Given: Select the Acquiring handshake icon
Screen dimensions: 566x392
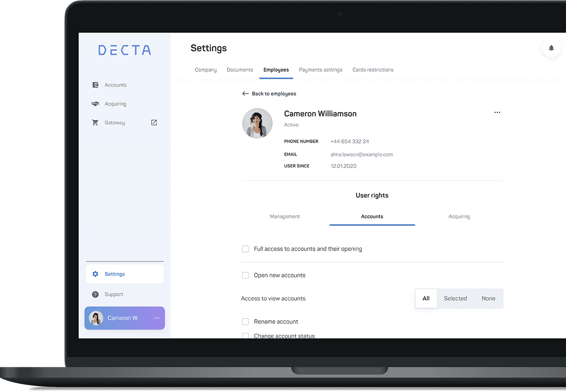Looking at the screenshot, I should coord(96,104).
